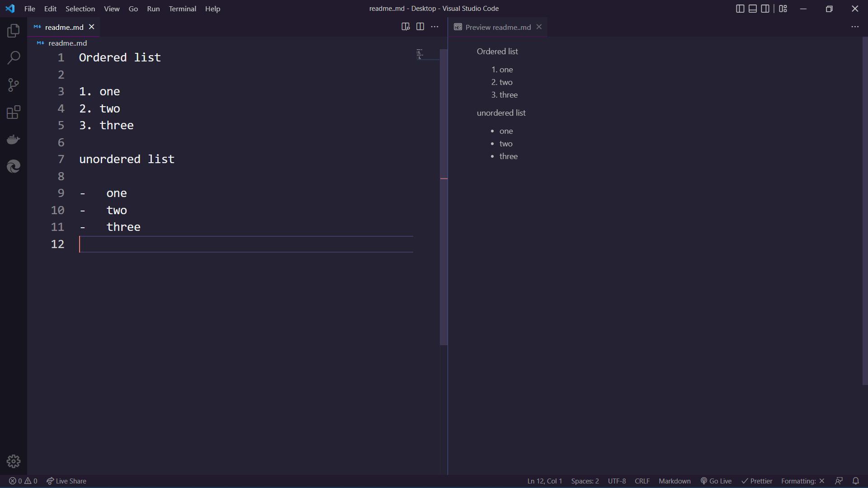The height and width of the screenshot is (488, 868).
Task: Open the Explorer view in activity bar
Action: click(14, 31)
